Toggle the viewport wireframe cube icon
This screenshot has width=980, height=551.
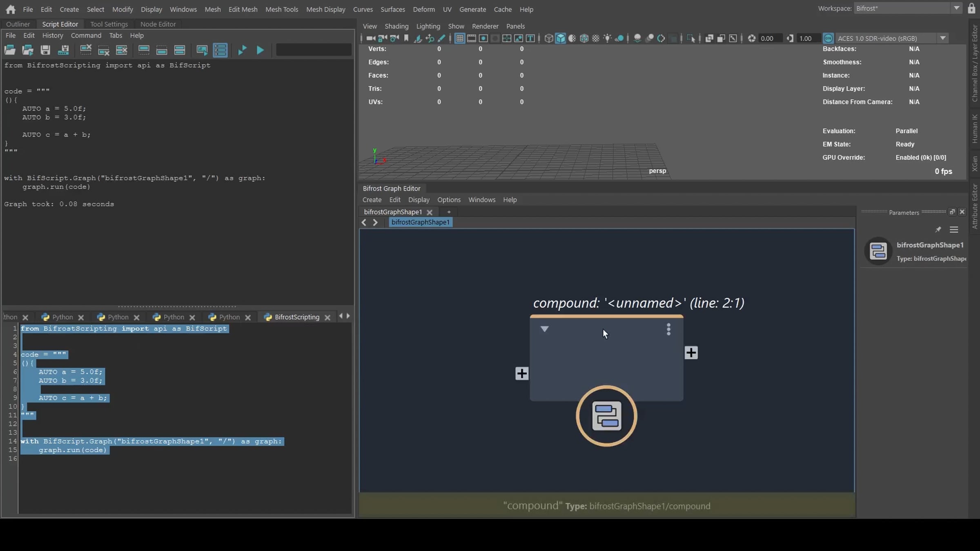click(x=549, y=38)
